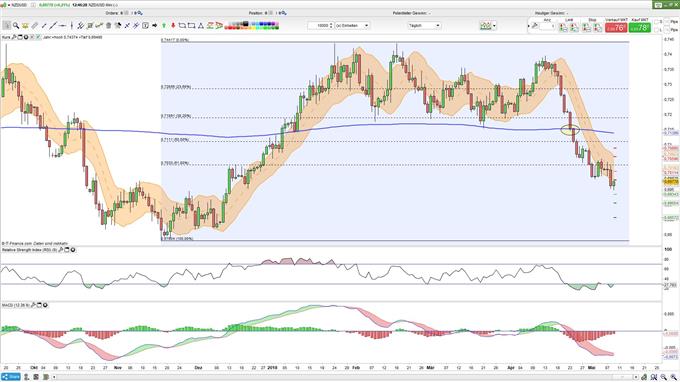Open the RSI indicator wrench settings
This screenshot has height=382, width=680.
point(61,250)
